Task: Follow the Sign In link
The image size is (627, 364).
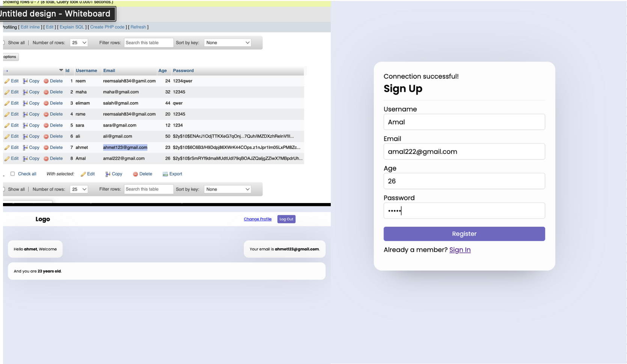Action: coord(460,250)
